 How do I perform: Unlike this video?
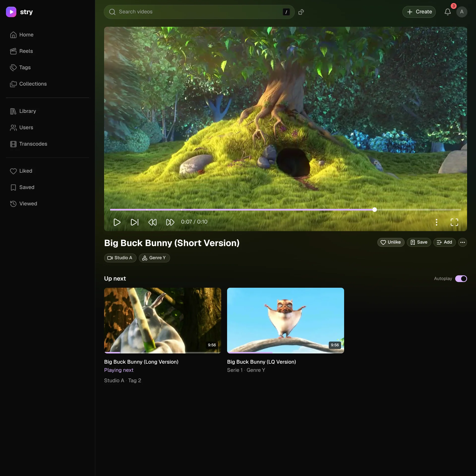point(391,242)
